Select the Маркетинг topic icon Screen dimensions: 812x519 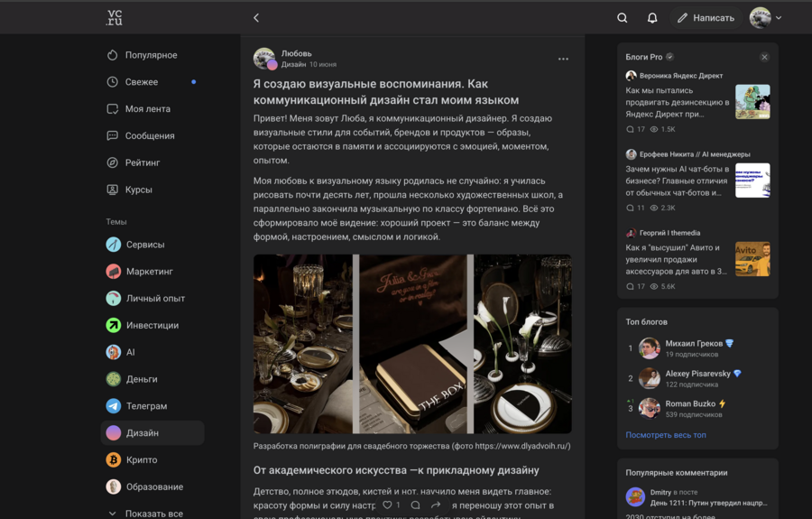(x=114, y=272)
